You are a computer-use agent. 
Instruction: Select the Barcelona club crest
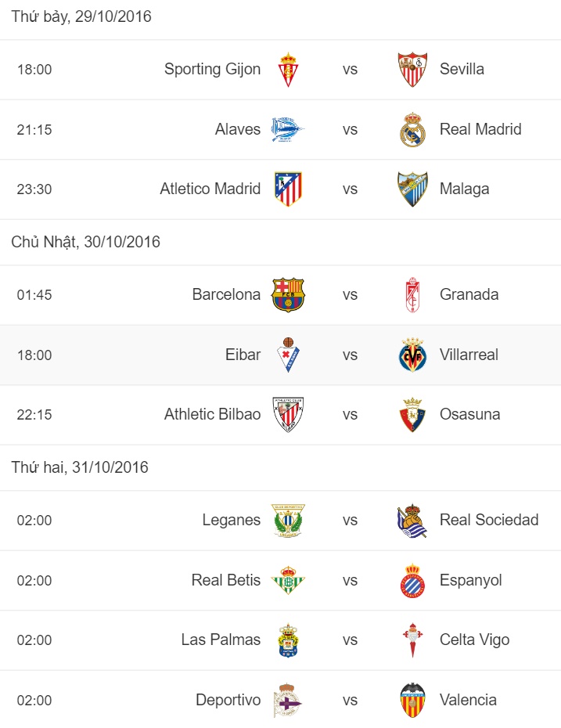(288, 294)
